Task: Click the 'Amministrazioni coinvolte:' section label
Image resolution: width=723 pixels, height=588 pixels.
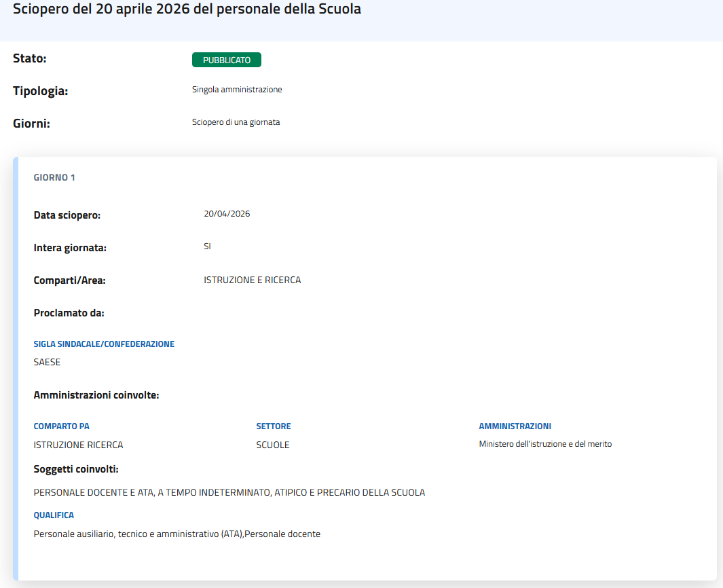Action: 96,394
